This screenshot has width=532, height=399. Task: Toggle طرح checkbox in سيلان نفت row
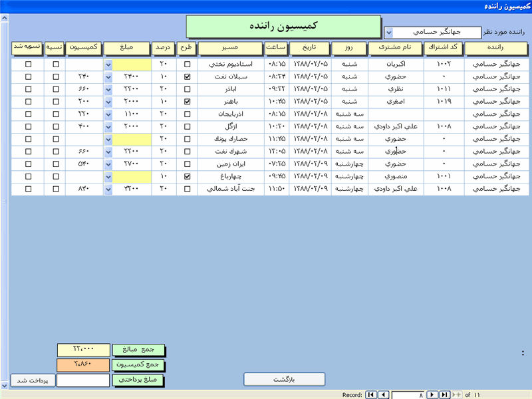187,77
